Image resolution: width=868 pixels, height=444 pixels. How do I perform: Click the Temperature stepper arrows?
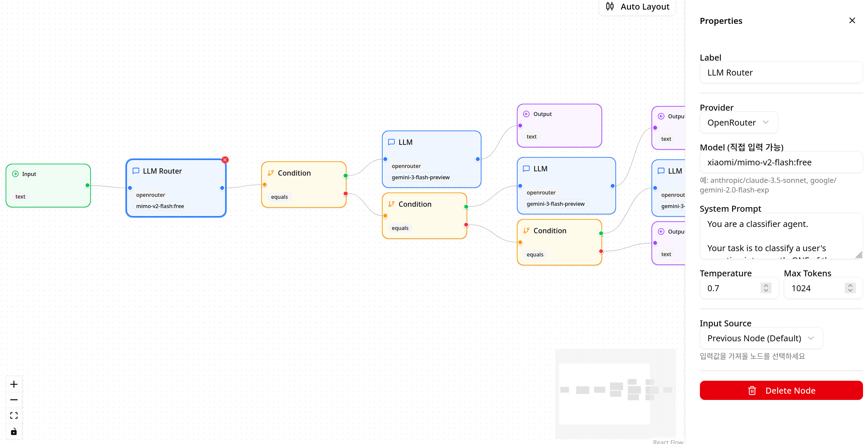[766, 288]
